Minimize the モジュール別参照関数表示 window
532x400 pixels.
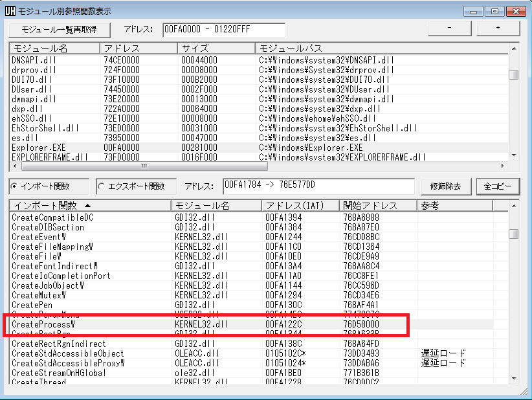click(x=473, y=12)
